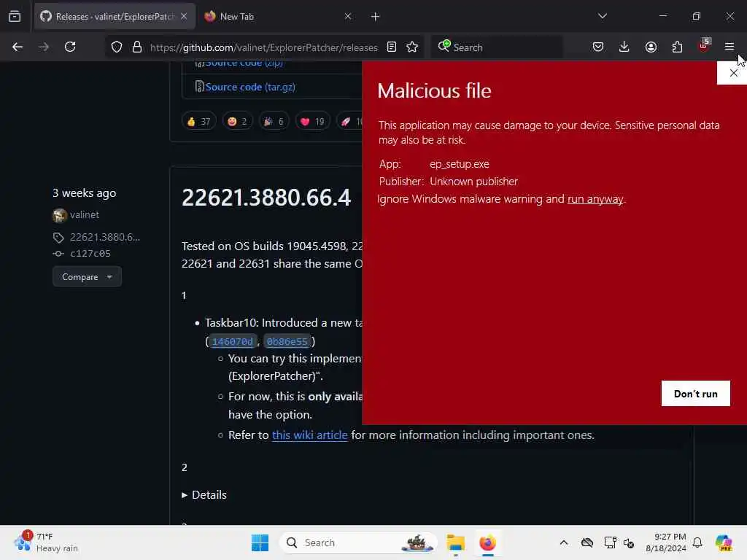Show tracking protection shield info

tap(117, 47)
